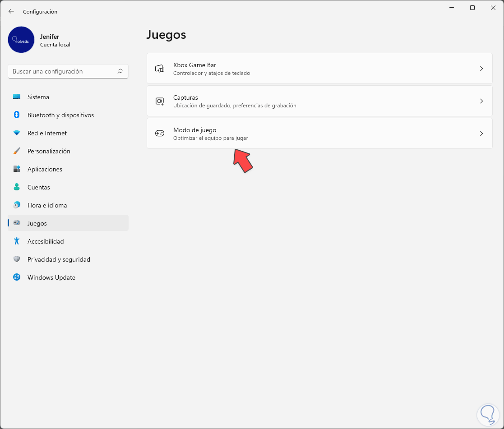Expand Modo de juego chevron arrow

[481, 134]
